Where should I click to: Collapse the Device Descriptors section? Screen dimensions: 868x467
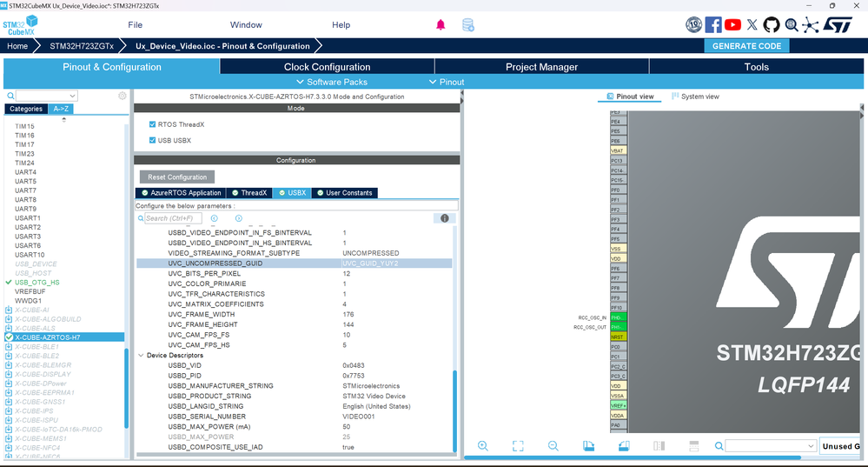[x=141, y=356]
